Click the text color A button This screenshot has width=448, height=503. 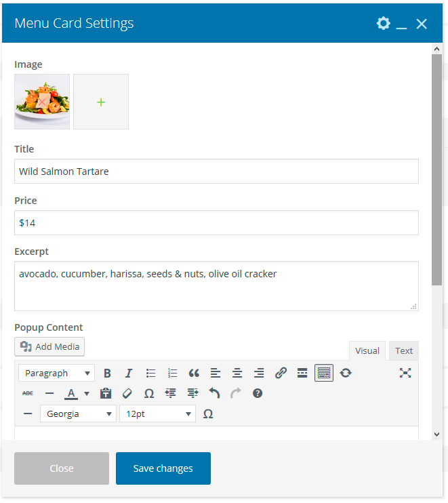click(70, 393)
